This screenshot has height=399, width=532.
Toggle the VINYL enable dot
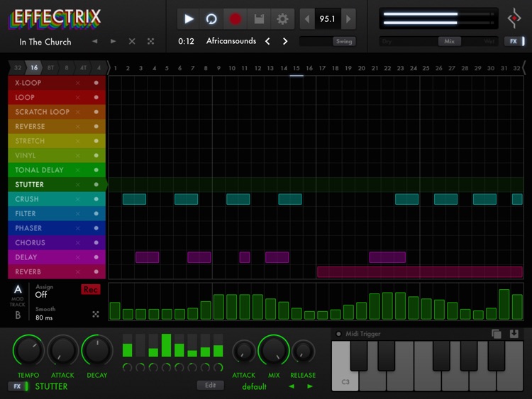tap(96, 156)
